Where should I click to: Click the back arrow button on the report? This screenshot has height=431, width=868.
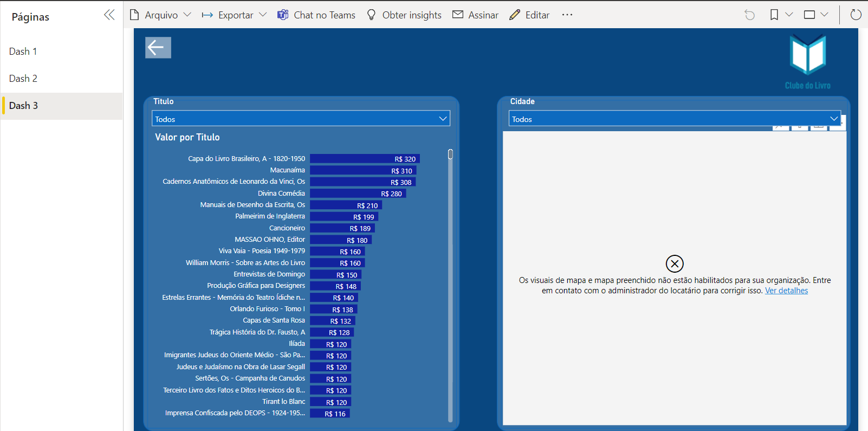point(158,48)
